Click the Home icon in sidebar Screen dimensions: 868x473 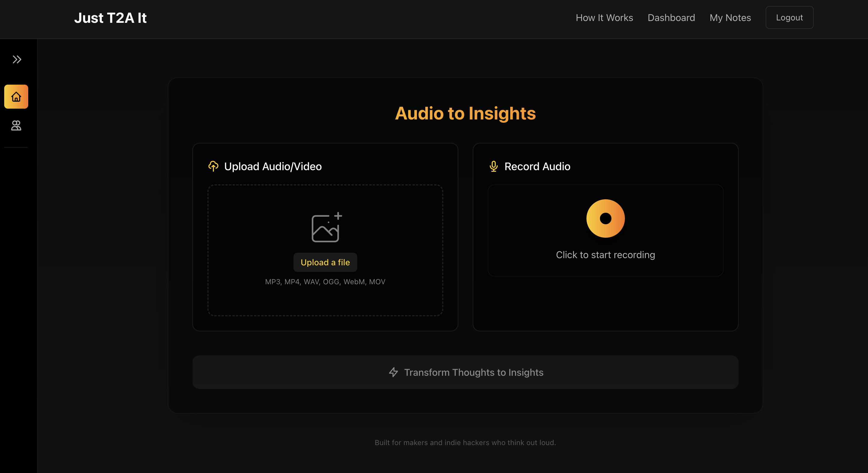coord(16,97)
